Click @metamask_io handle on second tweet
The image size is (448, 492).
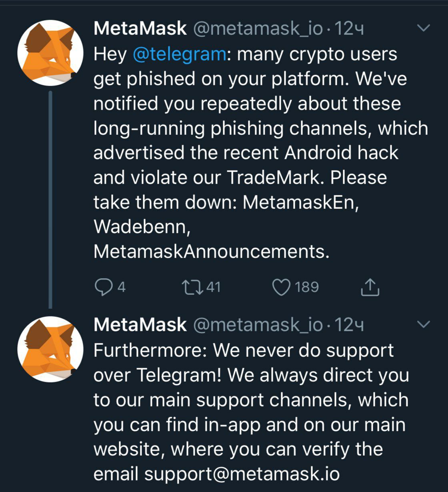(x=258, y=325)
